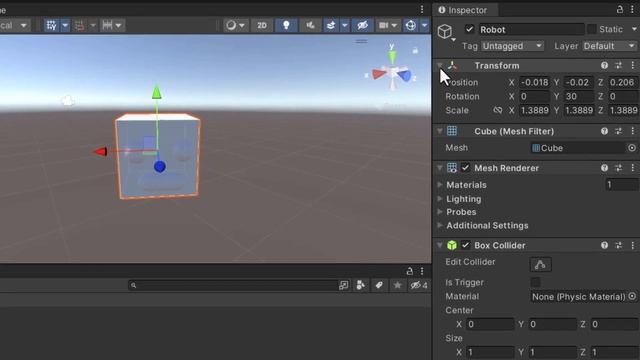This screenshot has width=640, height=360.
Task: Toggle scene effects (skybox, fog) button
Action: click(331, 25)
